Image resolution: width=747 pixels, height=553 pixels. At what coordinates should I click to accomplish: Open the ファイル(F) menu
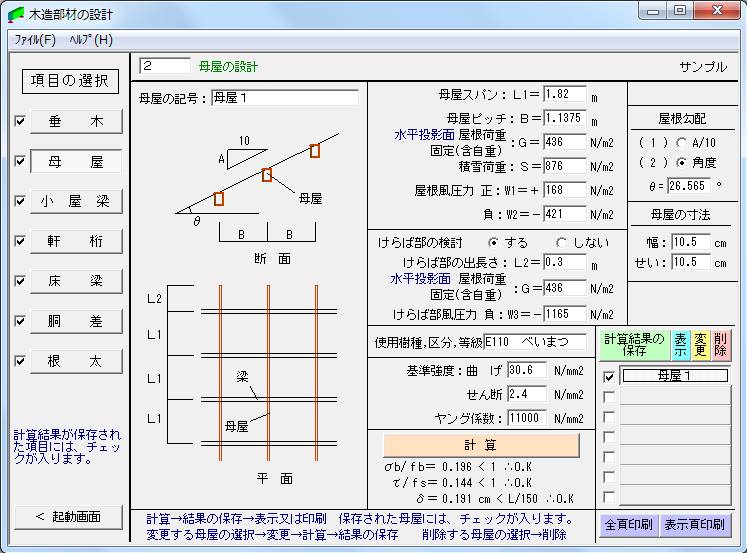click(34, 40)
